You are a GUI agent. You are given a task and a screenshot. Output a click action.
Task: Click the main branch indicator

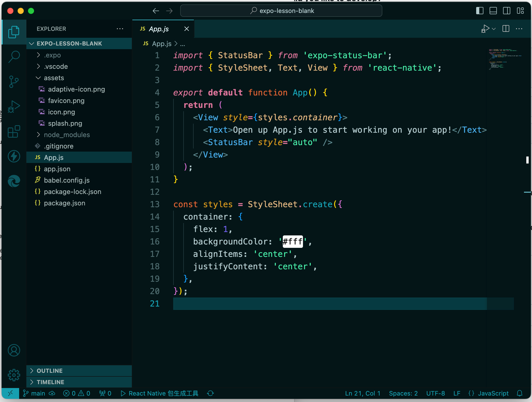point(34,393)
